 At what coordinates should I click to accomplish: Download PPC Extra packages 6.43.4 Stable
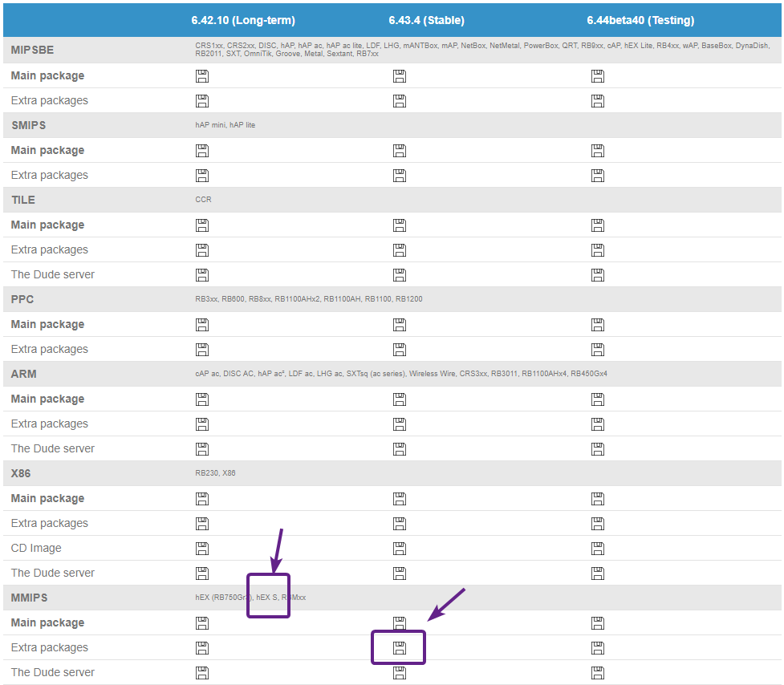(x=400, y=349)
